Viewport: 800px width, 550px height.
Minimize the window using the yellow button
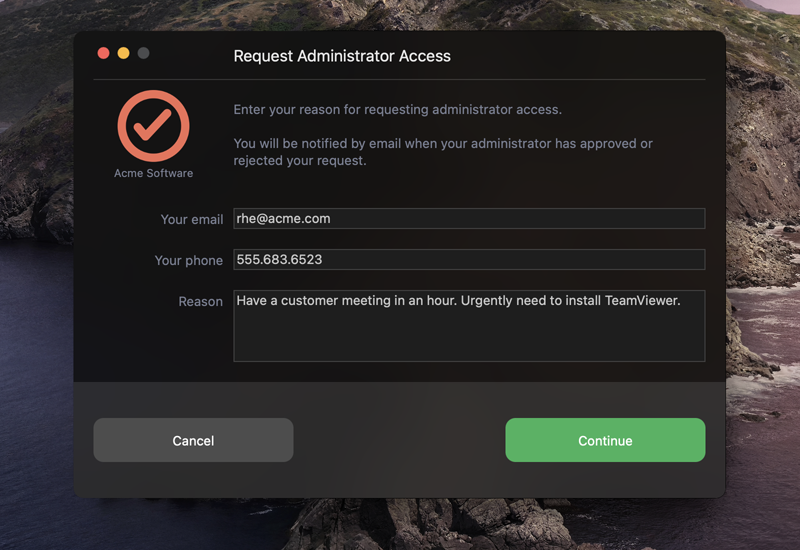(123, 53)
